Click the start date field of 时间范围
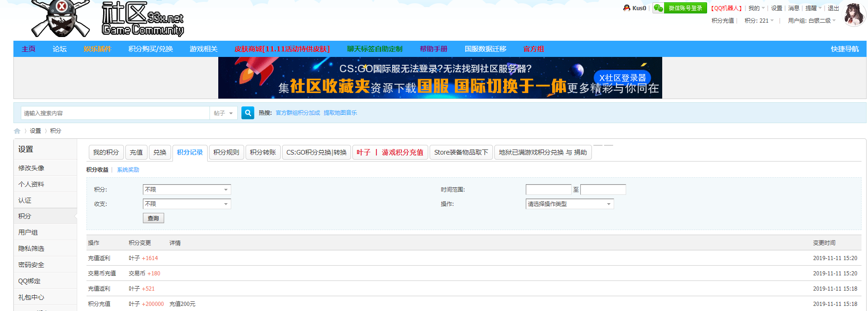This screenshot has height=311, width=868. (x=548, y=190)
